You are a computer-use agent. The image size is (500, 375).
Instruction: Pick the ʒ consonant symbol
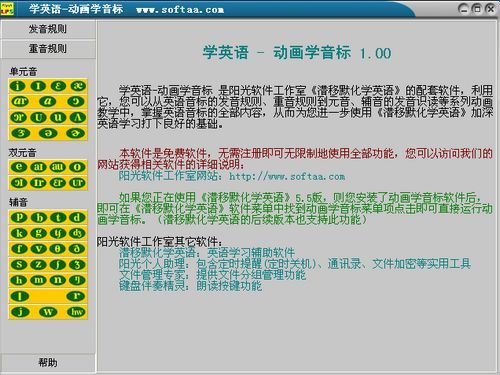click(77, 265)
